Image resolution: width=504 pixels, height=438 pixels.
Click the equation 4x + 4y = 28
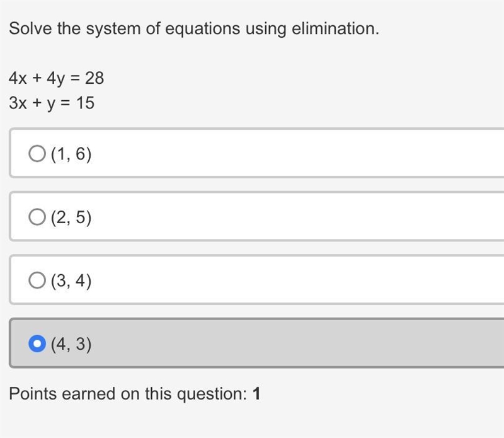click(x=57, y=79)
